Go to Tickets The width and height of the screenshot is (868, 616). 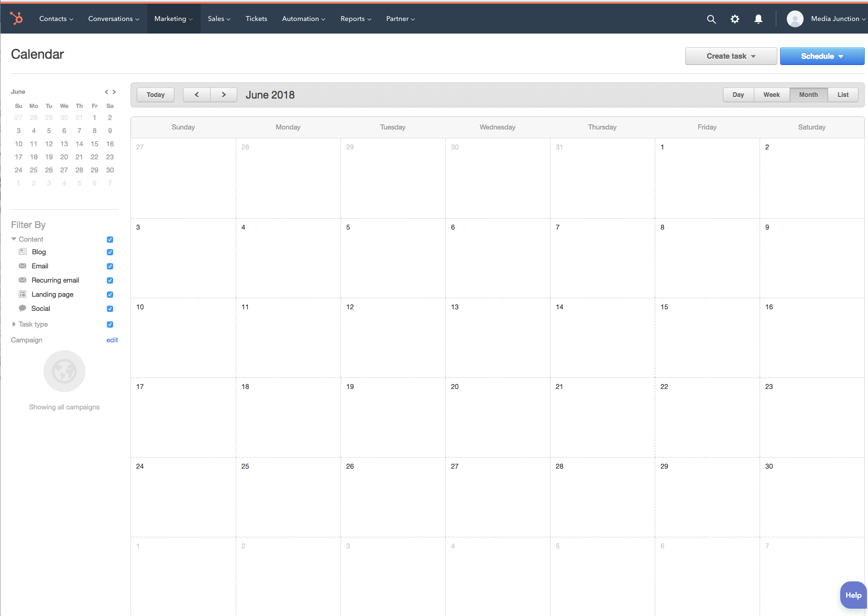pos(256,19)
